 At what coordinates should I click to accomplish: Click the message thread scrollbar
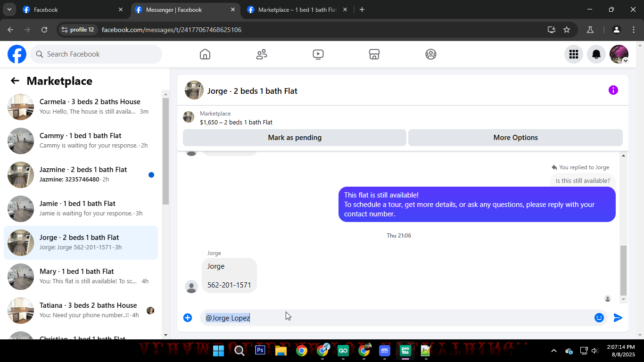623,270
